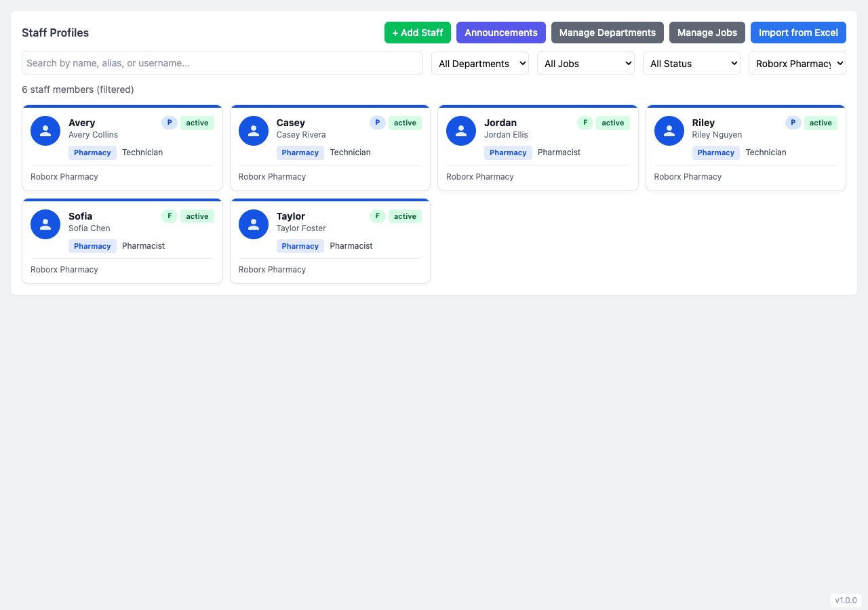
Task: Click Sofia's profile avatar icon
Action: tap(45, 224)
